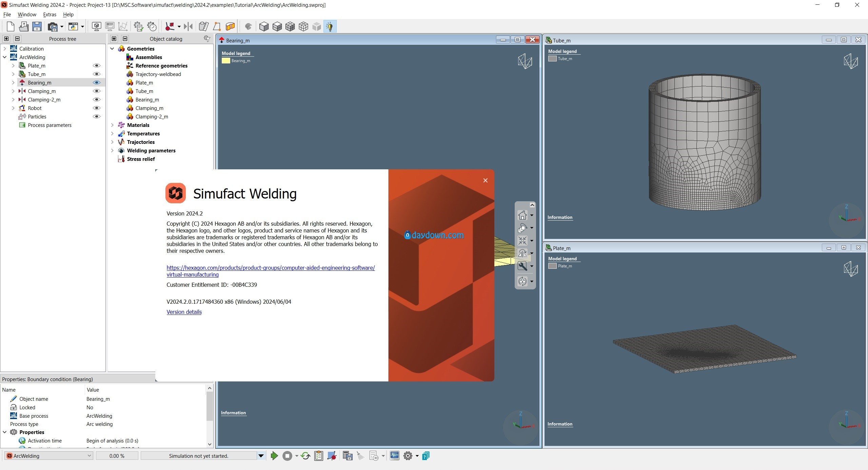Viewport: 868px width, 470px height.
Task: Toggle visibility eye for Particles
Action: point(97,116)
